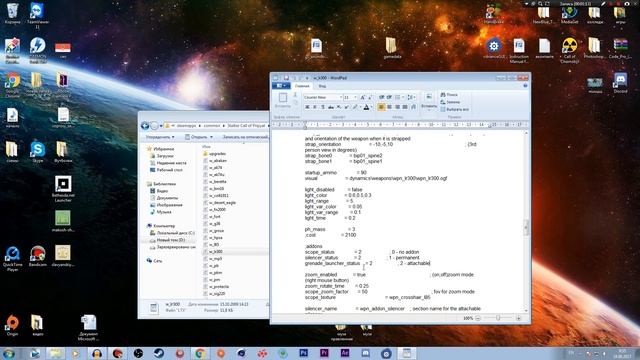Open the font color dropdown arrow

(x=371, y=107)
